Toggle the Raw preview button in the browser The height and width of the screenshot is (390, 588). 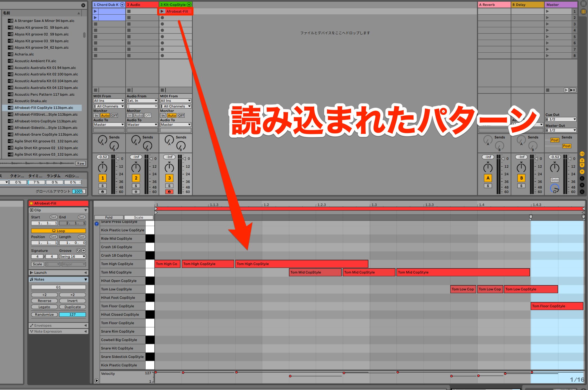(x=81, y=163)
